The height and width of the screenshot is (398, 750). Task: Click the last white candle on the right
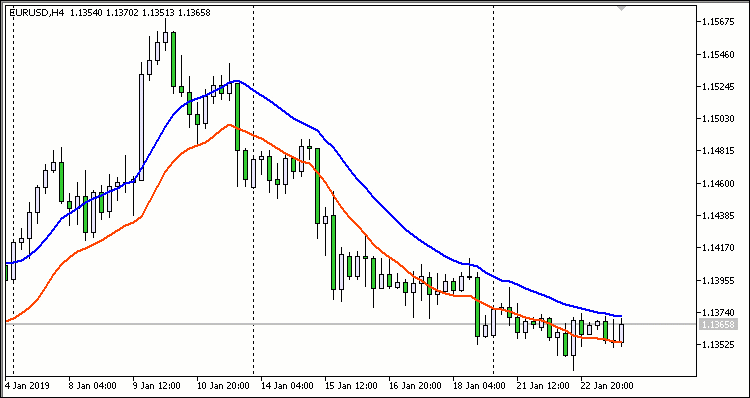tap(621, 333)
